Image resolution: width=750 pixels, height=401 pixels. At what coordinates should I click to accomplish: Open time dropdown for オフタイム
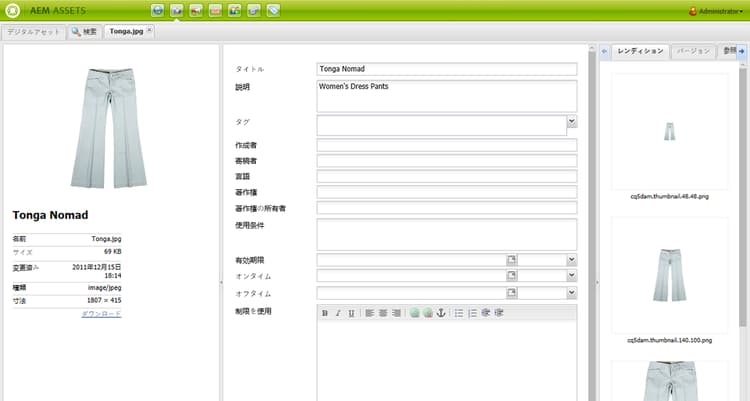(x=572, y=292)
